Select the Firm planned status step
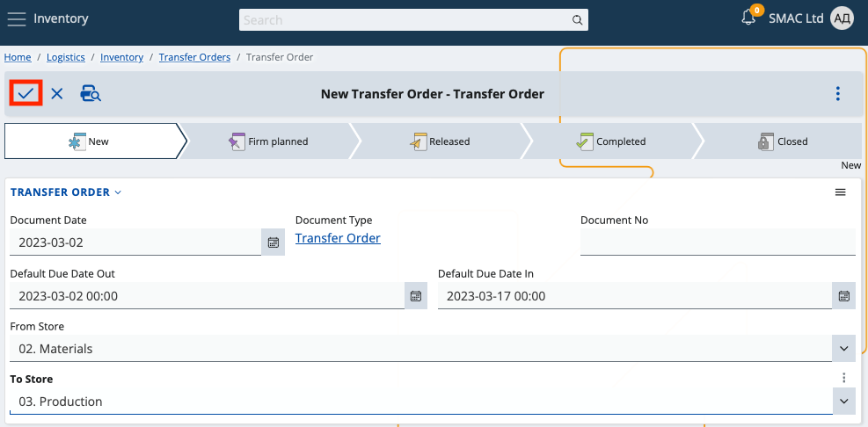This screenshot has width=868, height=427. coord(269,141)
